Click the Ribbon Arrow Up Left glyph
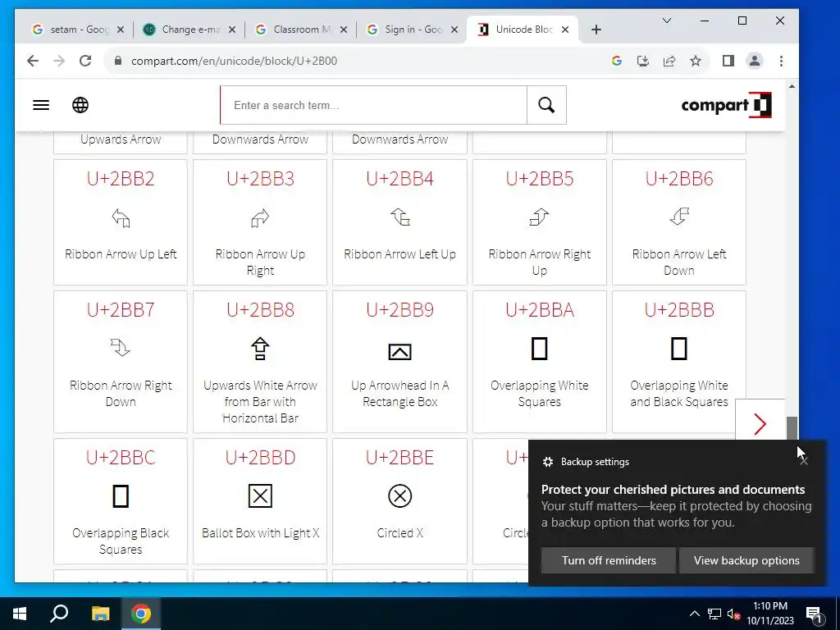Viewport: 840px width, 630px height. point(121,218)
